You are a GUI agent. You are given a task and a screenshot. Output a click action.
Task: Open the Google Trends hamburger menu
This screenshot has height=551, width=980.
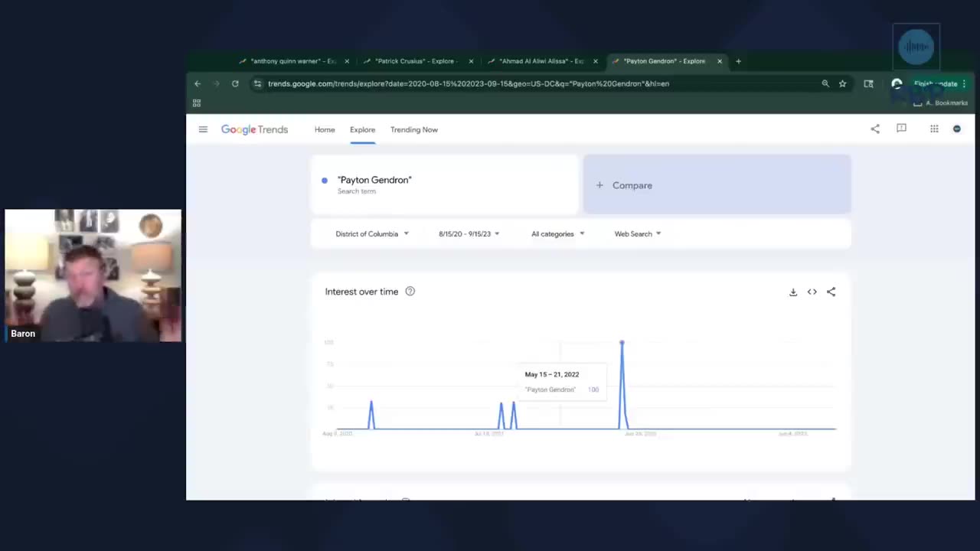coord(203,129)
